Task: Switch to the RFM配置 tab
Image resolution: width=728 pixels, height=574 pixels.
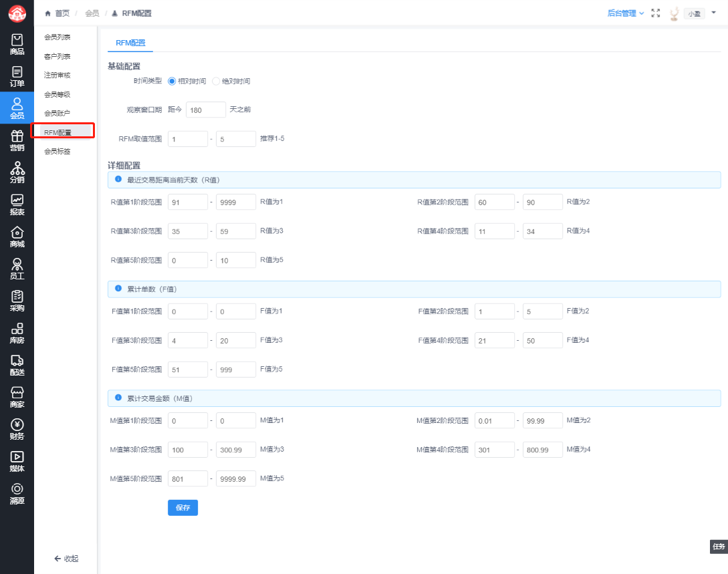Action: click(x=130, y=43)
